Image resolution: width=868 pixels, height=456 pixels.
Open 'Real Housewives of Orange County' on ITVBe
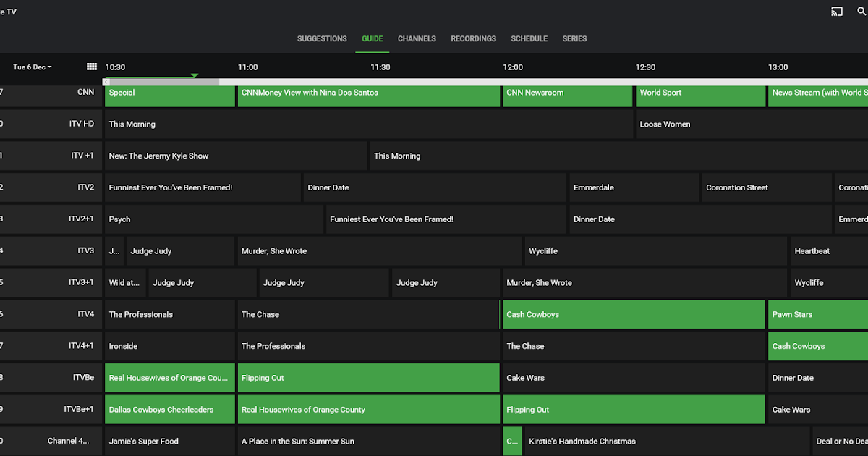[x=170, y=378]
